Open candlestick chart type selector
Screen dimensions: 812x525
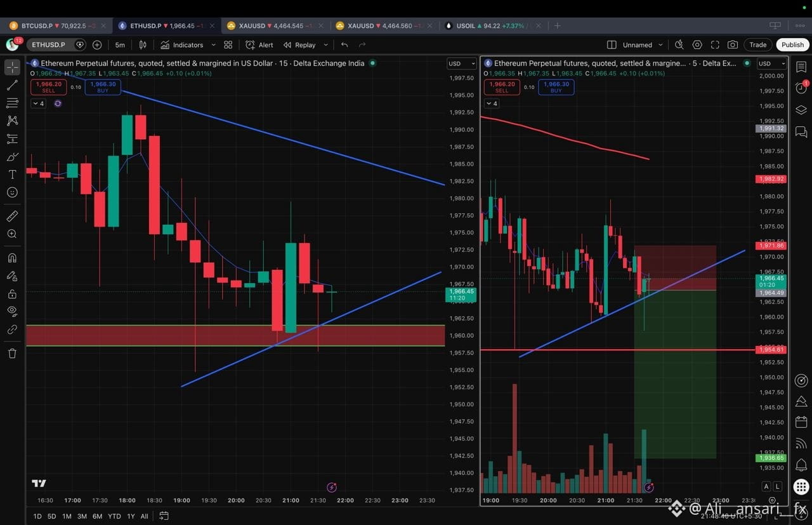click(143, 45)
